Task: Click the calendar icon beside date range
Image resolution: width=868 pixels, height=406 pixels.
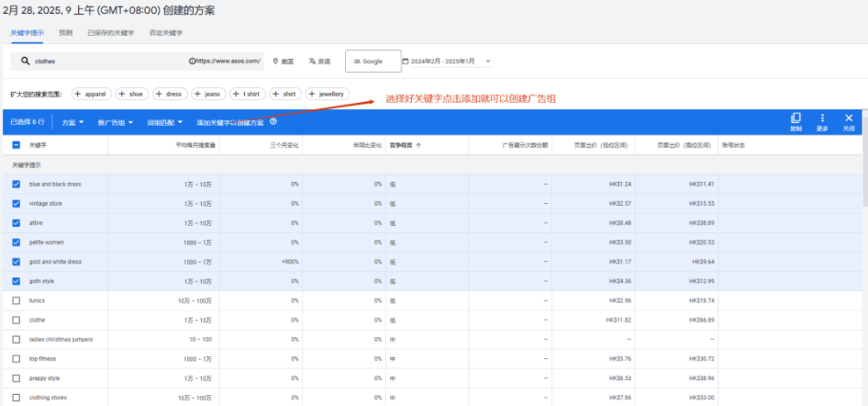Action: coord(405,62)
